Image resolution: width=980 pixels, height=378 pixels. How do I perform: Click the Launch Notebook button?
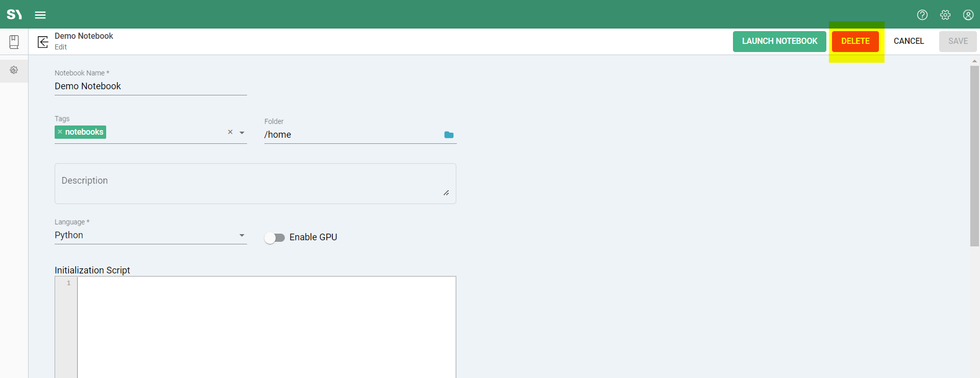point(779,41)
